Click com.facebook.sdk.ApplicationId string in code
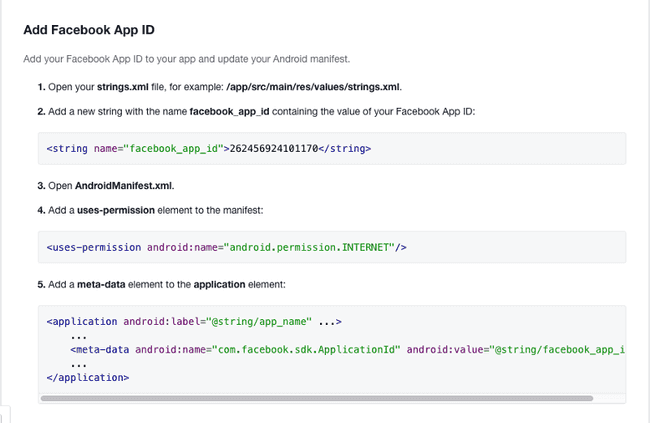 306,350
